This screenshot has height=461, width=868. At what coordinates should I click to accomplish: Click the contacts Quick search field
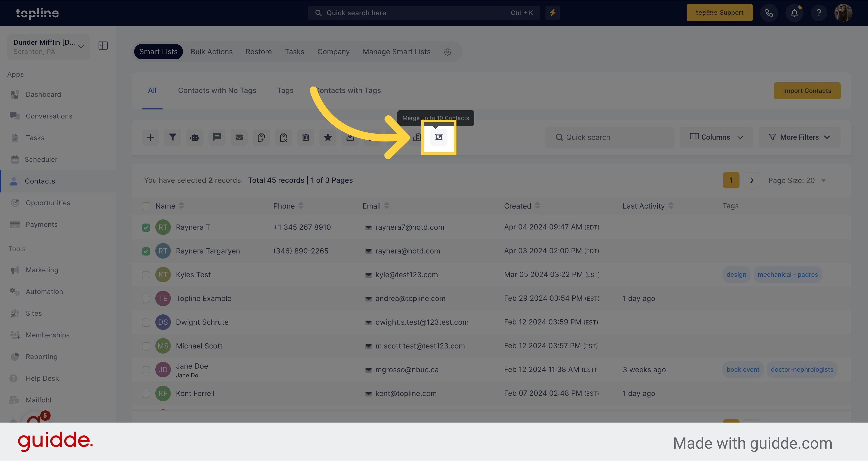point(610,137)
